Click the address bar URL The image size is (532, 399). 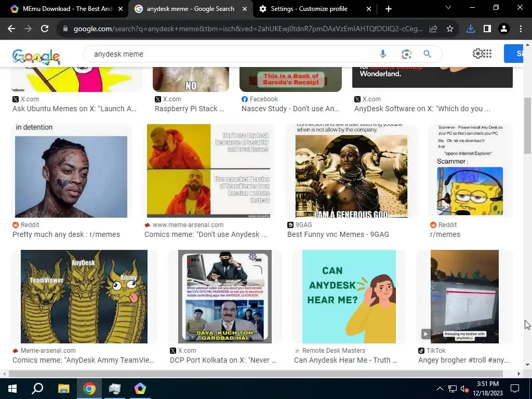point(248,29)
